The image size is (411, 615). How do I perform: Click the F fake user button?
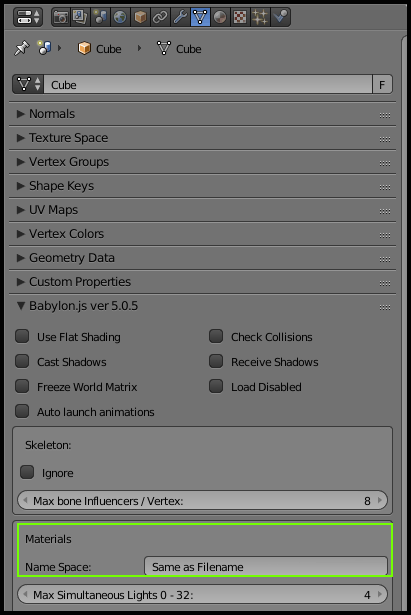coord(382,84)
